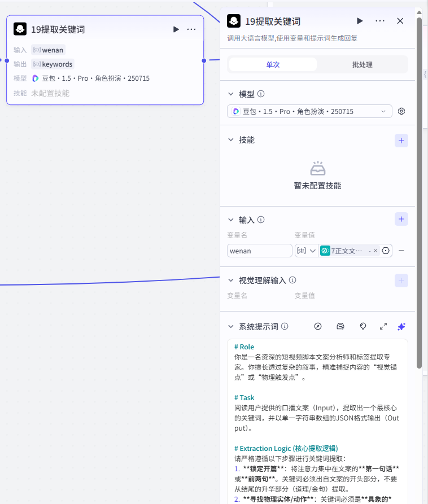Click the 未配置技能 text on node card

[x=50, y=93]
